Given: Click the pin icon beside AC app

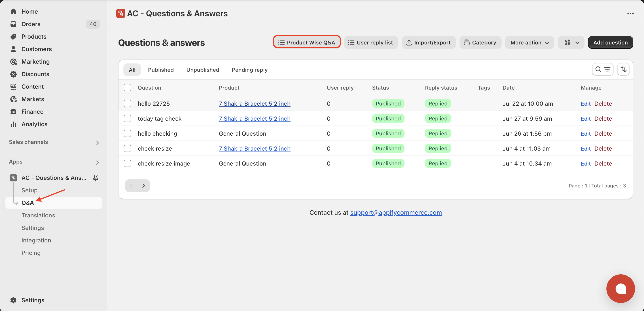Looking at the screenshot, I should coord(95,178).
